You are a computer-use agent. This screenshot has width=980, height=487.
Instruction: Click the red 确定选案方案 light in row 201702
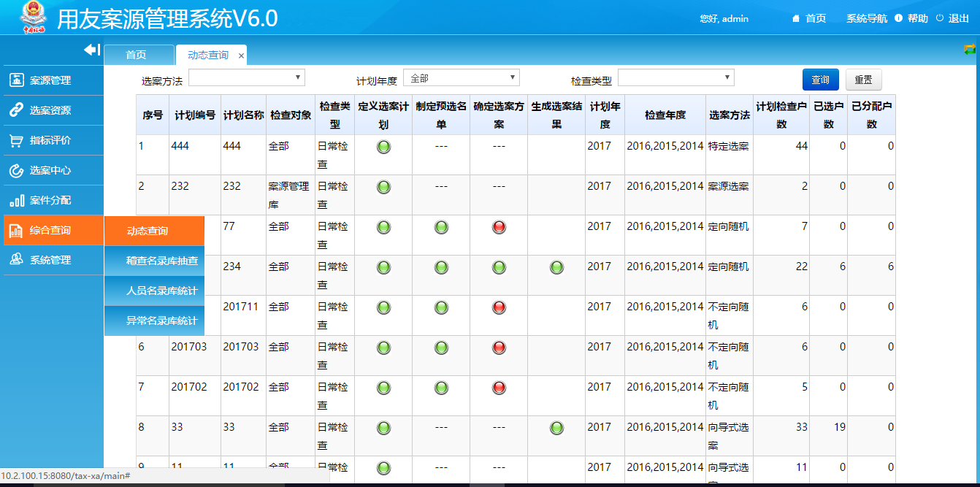(499, 388)
